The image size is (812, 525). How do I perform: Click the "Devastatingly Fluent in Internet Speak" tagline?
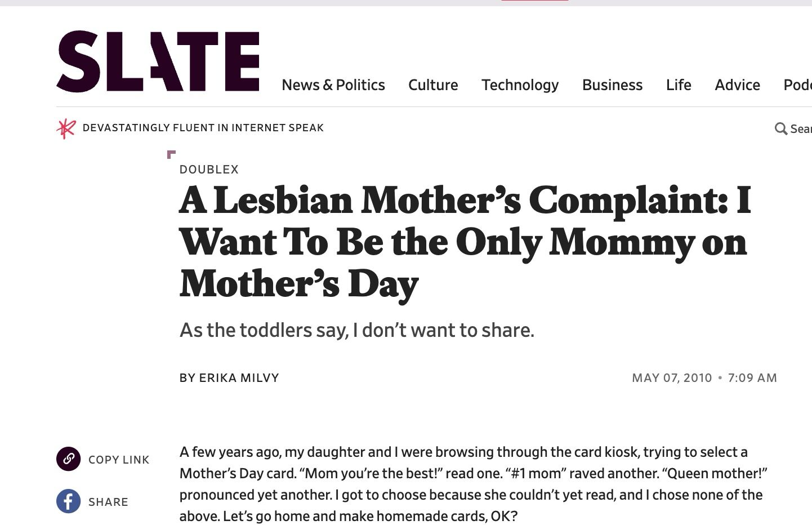pos(203,128)
